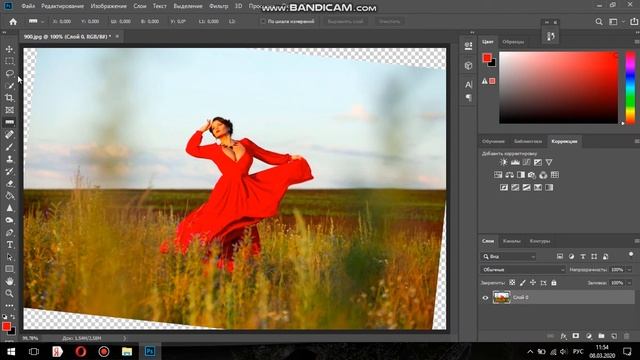The image size is (640, 360).
Task: Go to the Home screen button
Action: click(13, 22)
